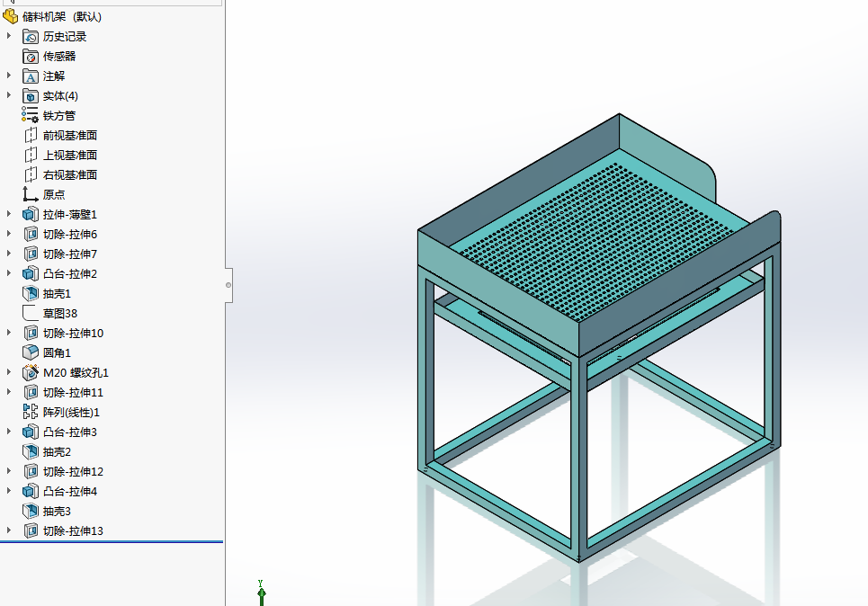
Task: Expand the 切除-拉伸7 feature node
Action: pos(9,254)
